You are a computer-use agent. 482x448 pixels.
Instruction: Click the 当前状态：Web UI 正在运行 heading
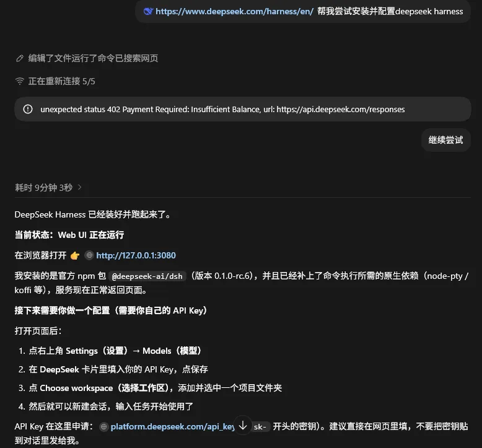(x=69, y=235)
